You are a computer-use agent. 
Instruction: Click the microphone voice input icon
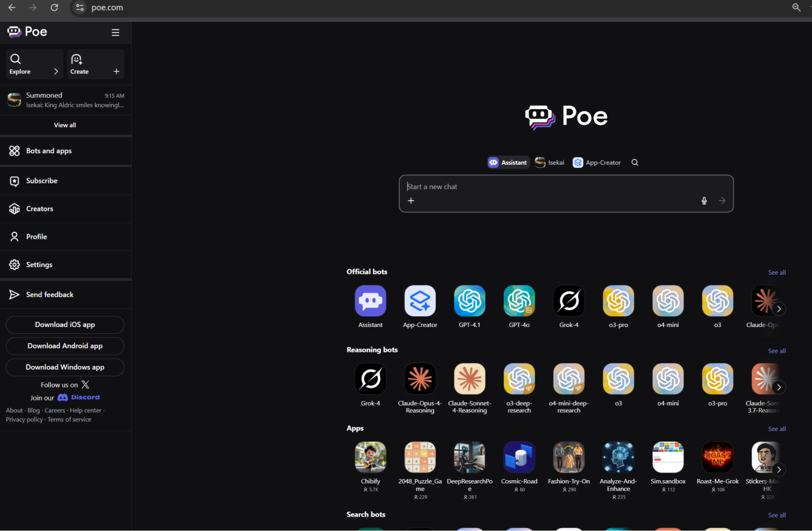coord(704,200)
